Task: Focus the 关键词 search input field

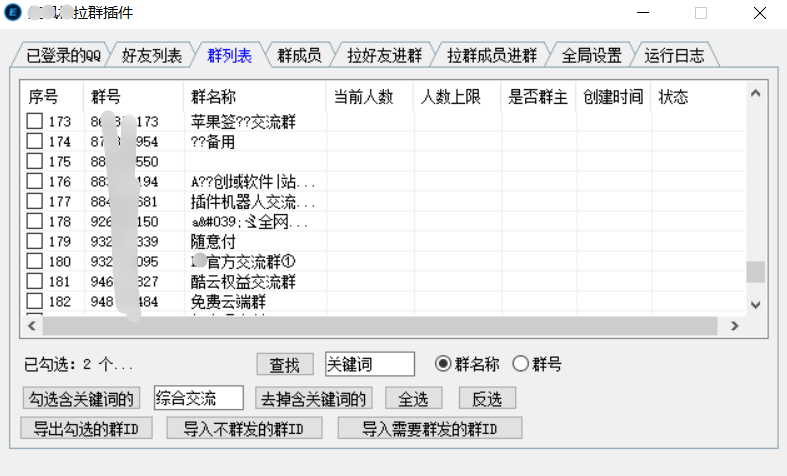Action: pyautogui.click(x=368, y=364)
